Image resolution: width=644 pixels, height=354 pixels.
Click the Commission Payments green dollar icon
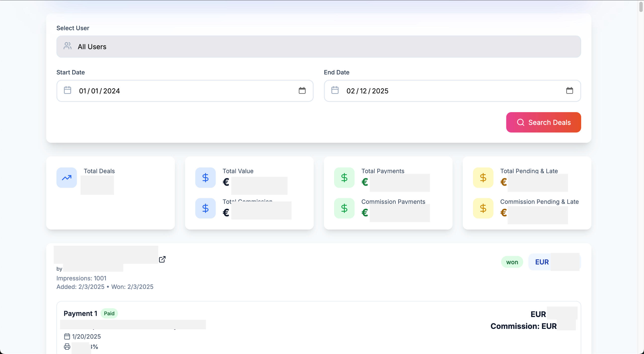tap(344, 208)
